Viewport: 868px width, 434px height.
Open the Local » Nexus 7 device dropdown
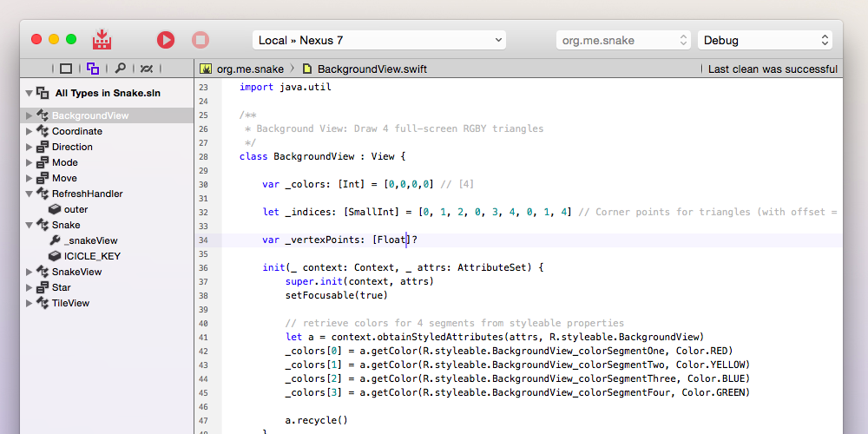379,40
